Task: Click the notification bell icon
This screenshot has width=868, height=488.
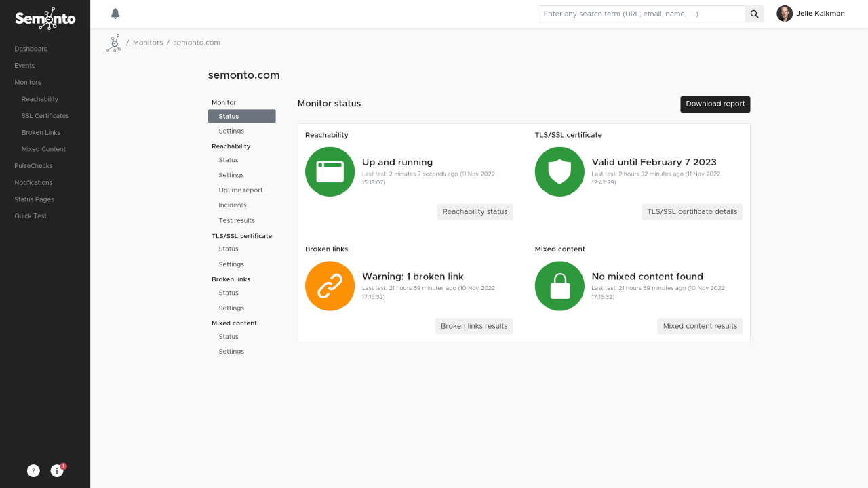Action: (115, 14)
